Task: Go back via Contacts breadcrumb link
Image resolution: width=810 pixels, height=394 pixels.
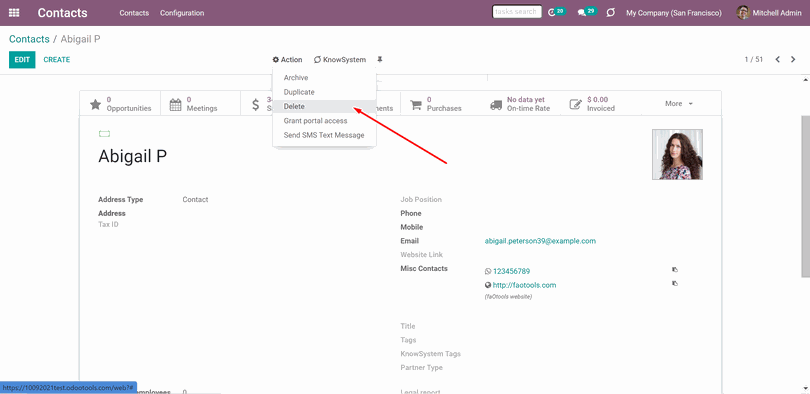Action: [29, 39]
